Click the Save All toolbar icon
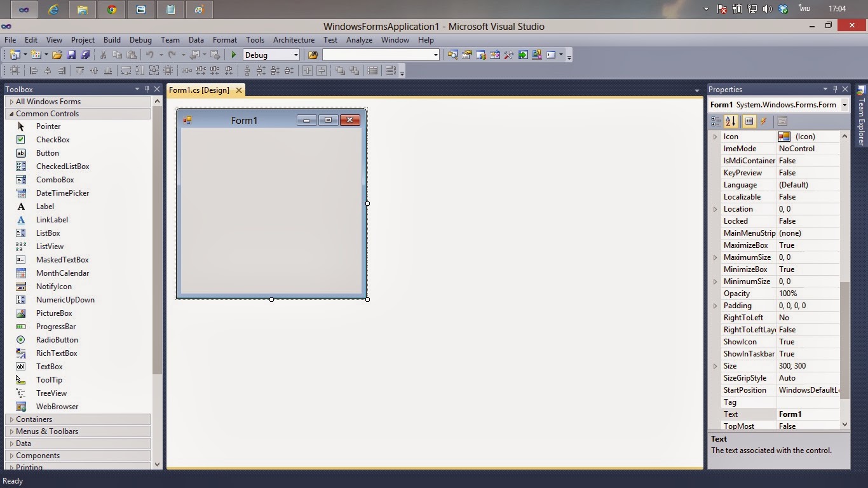This screenshot has height=488, width=868. (85, 55)
